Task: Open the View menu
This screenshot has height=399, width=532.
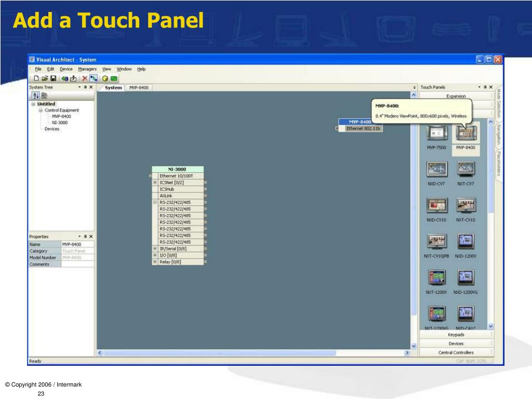Action: 107,69
